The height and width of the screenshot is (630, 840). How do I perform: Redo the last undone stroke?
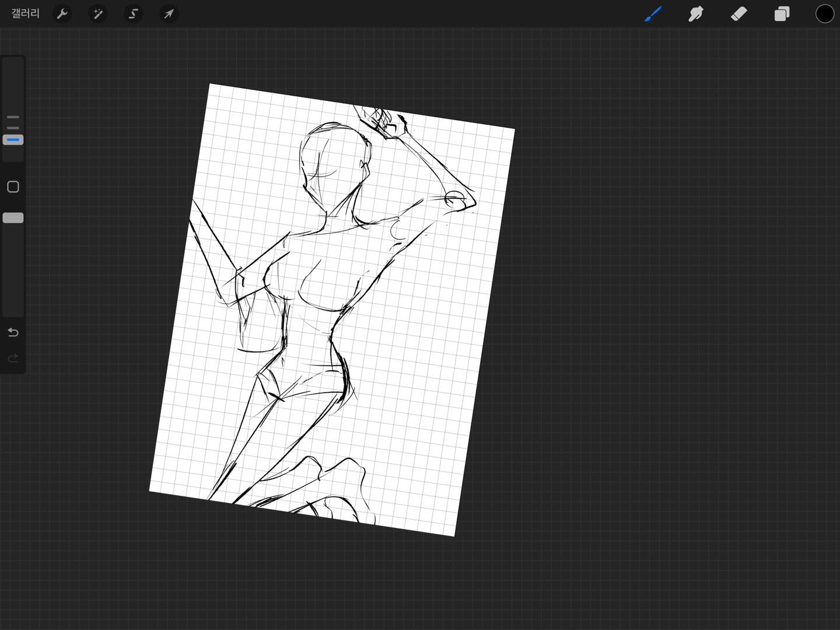(13, 358)
